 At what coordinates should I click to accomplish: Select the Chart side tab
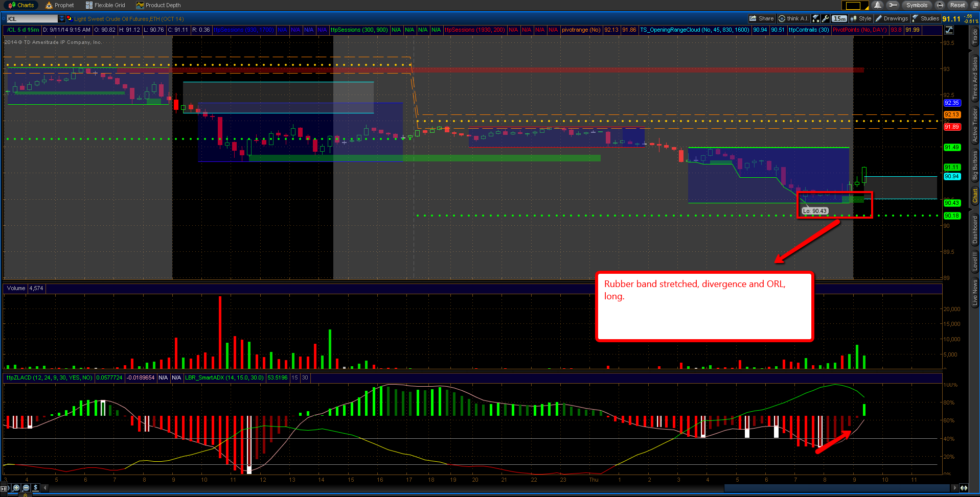tap(975, 195)
